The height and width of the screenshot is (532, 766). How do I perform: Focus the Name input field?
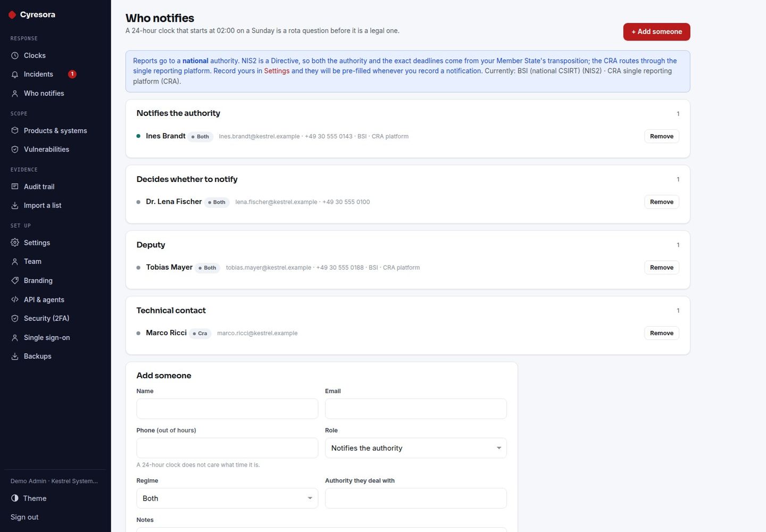[227, 409]
